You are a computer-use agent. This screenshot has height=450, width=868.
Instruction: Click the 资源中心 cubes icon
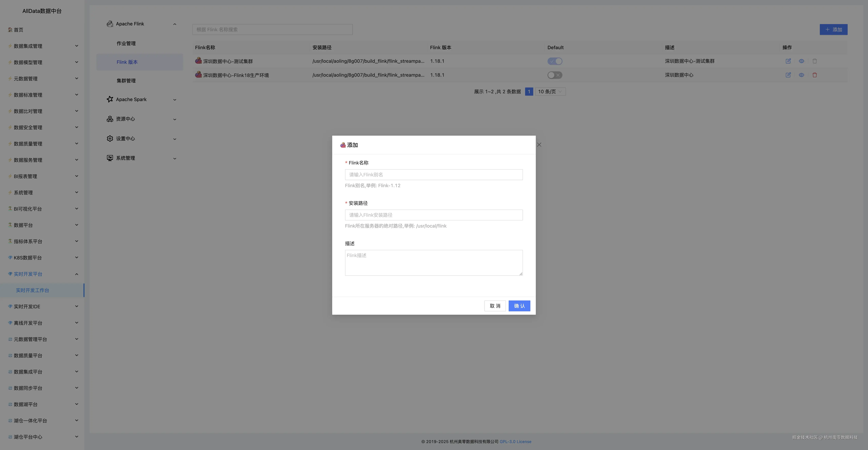point(110,119)
